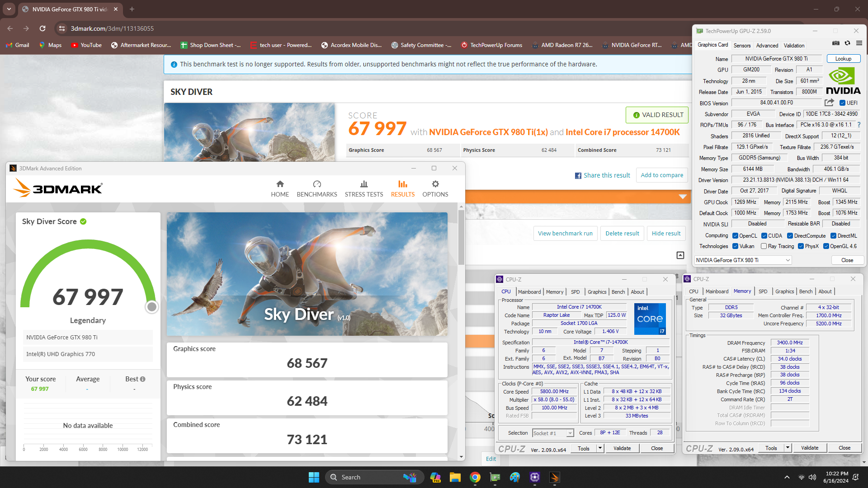868x488 pixels.
Task: Take GPU-Z screenshot with camera icon
Action: coord(836,43)
